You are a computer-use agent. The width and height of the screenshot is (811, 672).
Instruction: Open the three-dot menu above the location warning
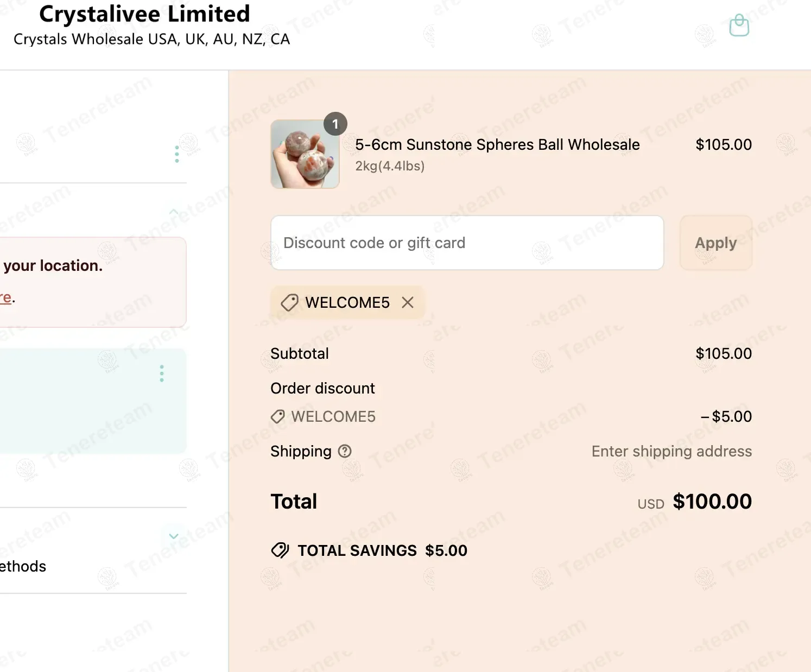click(x=177, y=154)
